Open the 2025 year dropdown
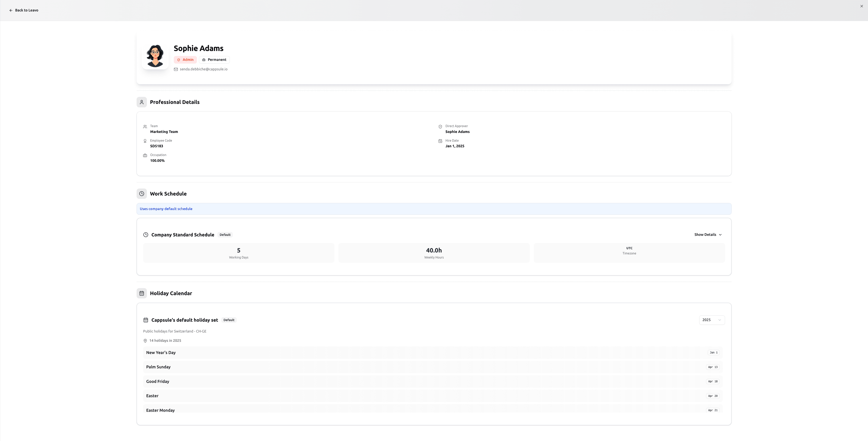The width and height of the screenshot is (868, 441). tap(712, 320)
